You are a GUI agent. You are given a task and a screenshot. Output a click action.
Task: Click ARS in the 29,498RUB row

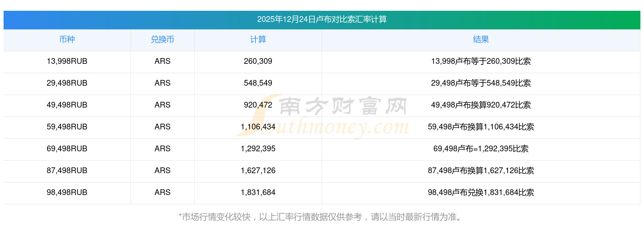[x=162, y=83]
